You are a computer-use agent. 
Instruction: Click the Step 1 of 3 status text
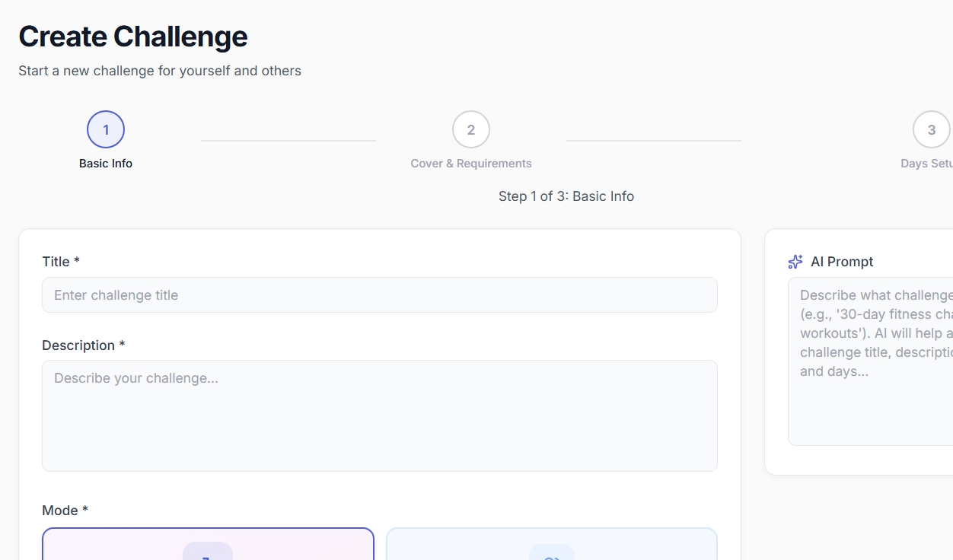(566, 196)
